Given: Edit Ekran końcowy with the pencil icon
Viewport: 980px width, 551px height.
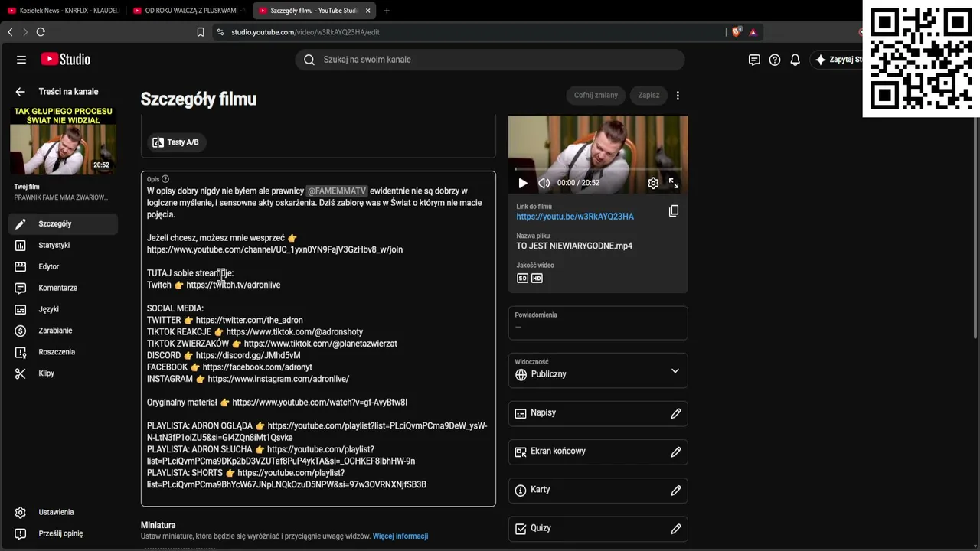Looking at the screenshot, I should tap(675, 452).
